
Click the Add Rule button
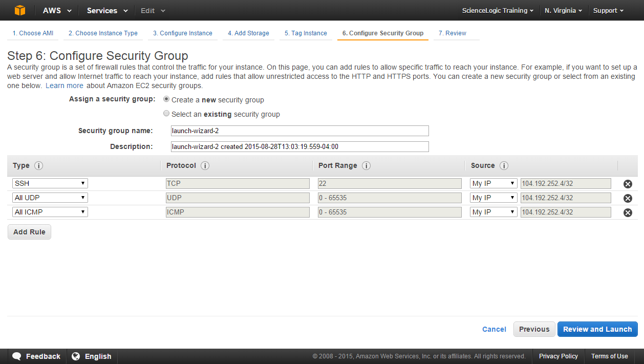29,231
